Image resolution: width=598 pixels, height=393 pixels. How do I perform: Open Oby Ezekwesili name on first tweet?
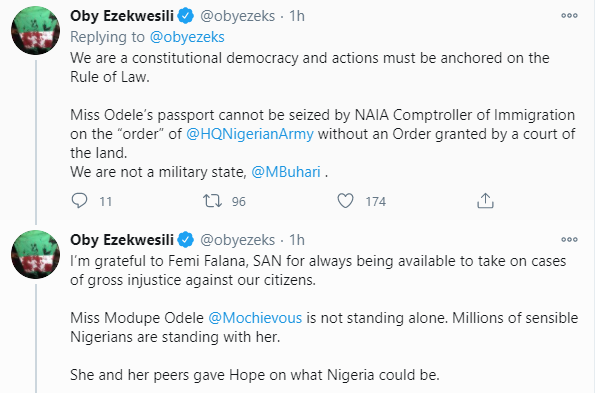(122, 16)
